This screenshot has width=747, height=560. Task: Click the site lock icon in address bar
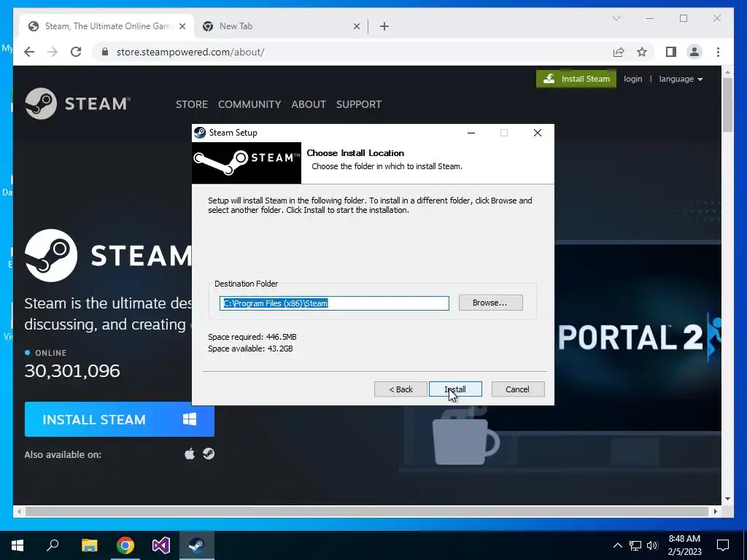coord(105,52)
